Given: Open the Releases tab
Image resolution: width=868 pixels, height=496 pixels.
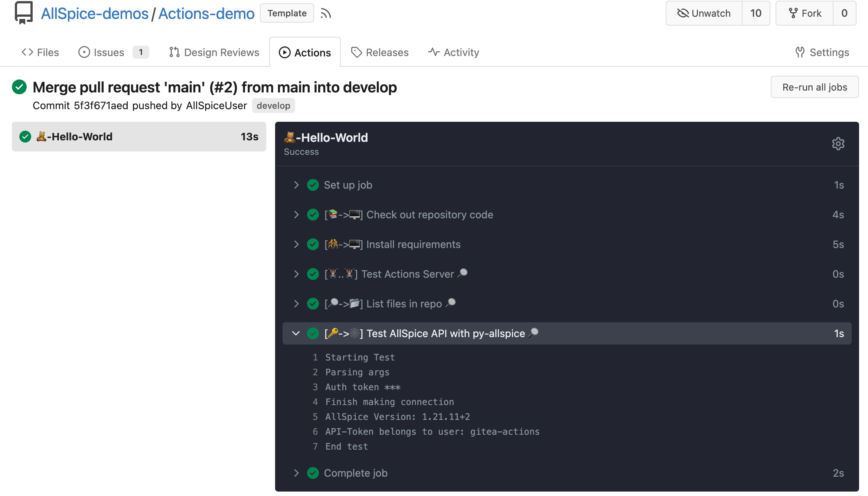Looking at the screenshot, I should (x=379, y=52).
